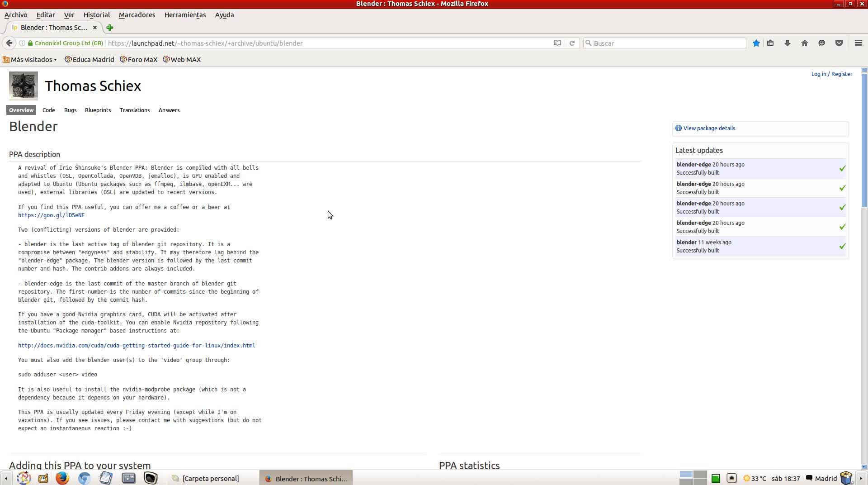Open the Firefox hamburger menu
This screenshot has height=485, width=868.
pos(859,43)
